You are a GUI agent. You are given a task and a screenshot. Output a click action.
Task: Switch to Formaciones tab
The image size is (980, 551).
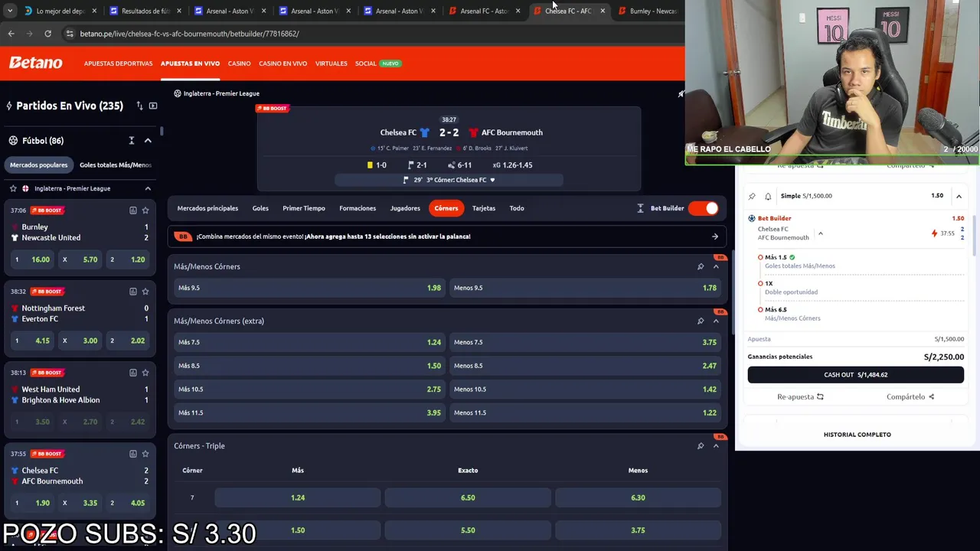coord(358,208)
